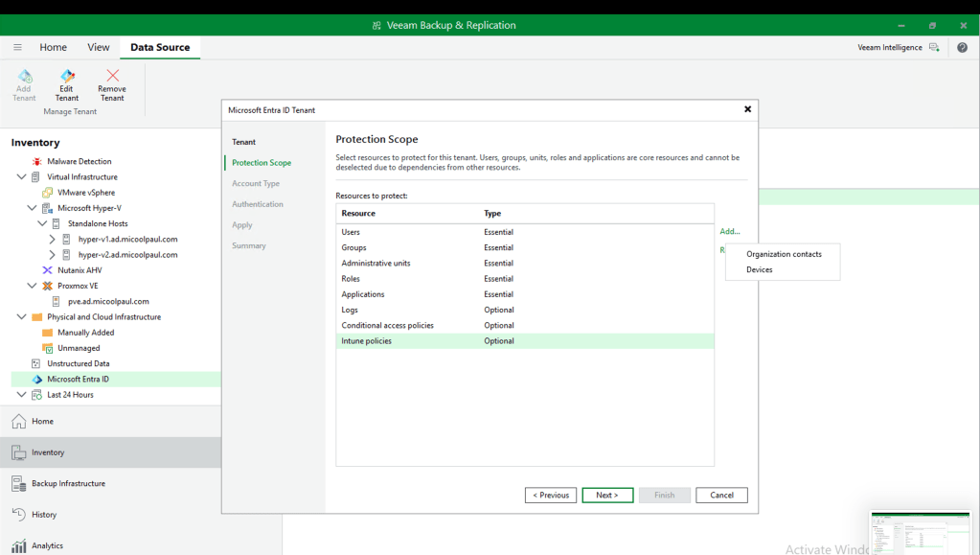This screenshot has width=980, height=555.
Task: Click the Unmanaged folder icon
Action: 47,348
